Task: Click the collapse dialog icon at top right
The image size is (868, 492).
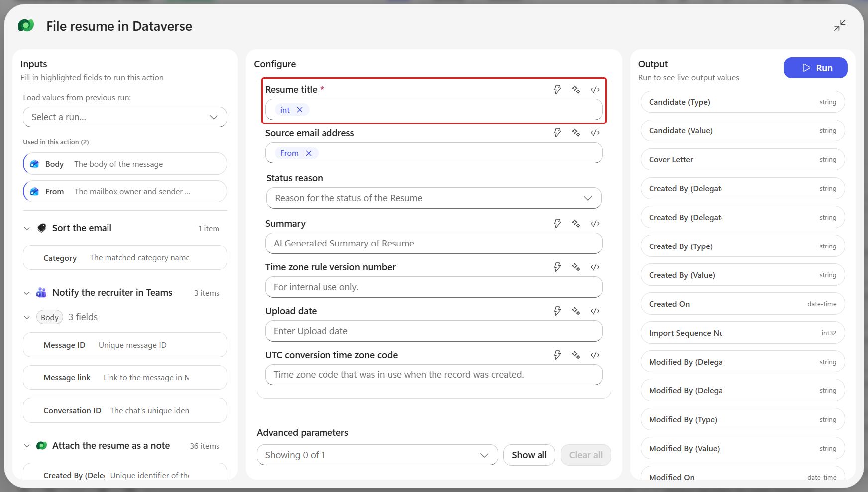Action: (x=840, y=25)
